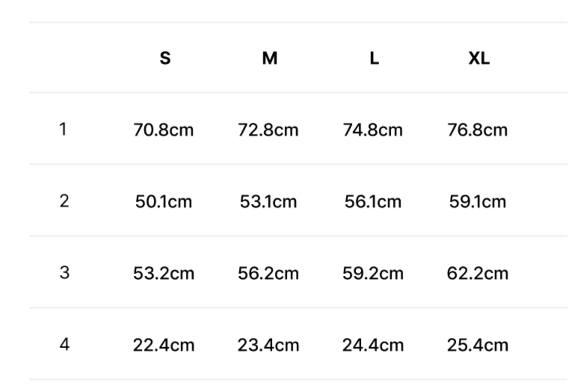
Task: Select the XL size column header
Action: [479, 58]
